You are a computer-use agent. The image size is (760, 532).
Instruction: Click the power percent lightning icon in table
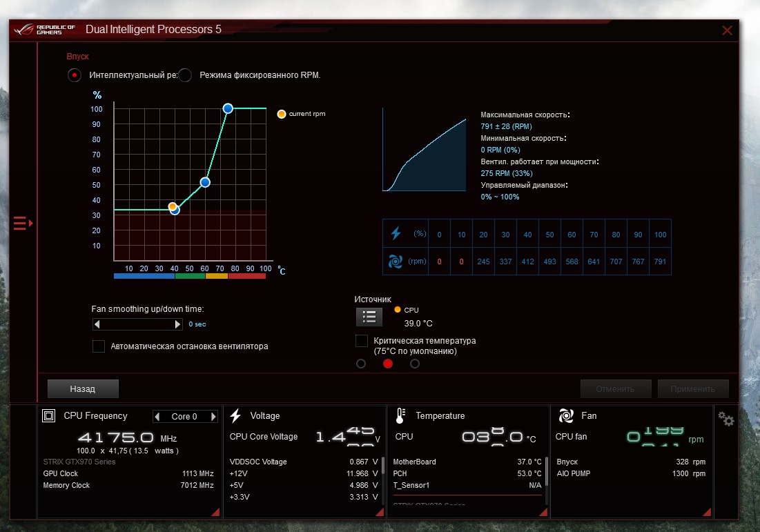click(x=396, y=233)
